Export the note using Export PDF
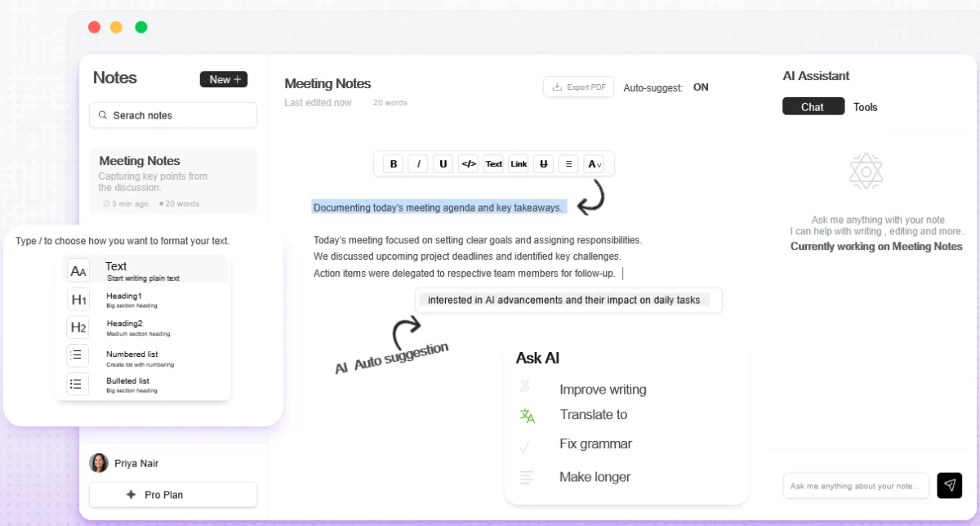This screenshot has height=526, width=980. pyautogui.click(x=578, y=87)
